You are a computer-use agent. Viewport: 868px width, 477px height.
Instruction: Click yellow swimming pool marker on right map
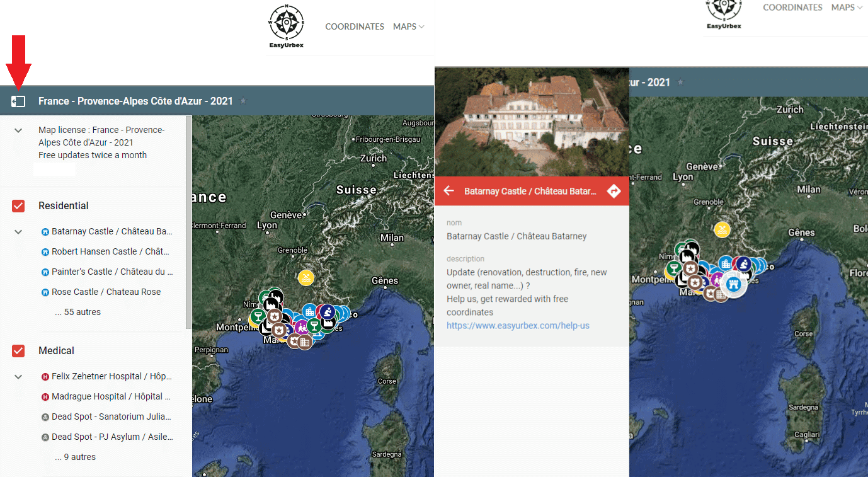[x=722, y=230]
